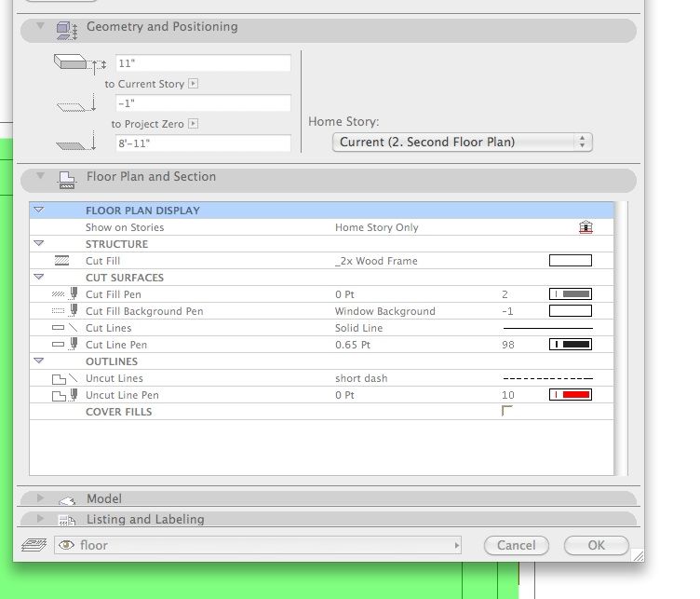Click the 'short dash' value
The height and width of the screenshot is (599, 700).
pyautogui.click(x=361, y=378)
